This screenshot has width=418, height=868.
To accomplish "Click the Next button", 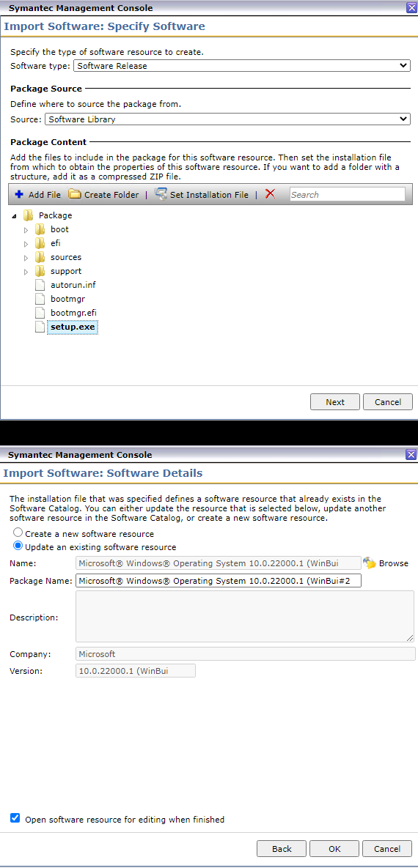I will [335, 402].
